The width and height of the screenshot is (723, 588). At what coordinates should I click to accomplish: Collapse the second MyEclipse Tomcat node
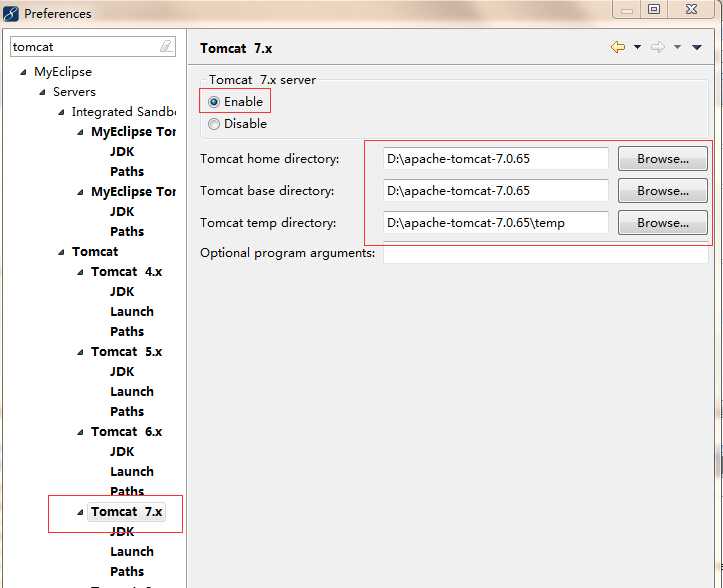coord(80,192)
